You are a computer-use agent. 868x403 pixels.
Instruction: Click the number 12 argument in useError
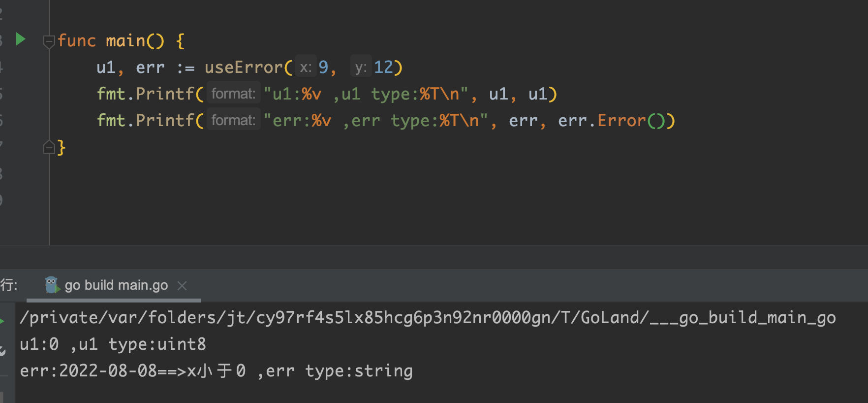(x=383, y=67)
